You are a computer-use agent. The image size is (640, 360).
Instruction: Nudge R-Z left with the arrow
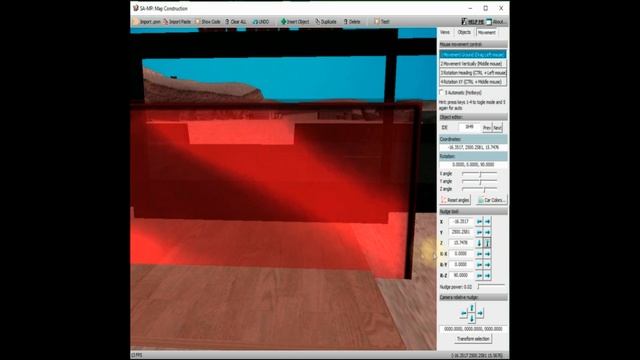(x=479, y=276)
